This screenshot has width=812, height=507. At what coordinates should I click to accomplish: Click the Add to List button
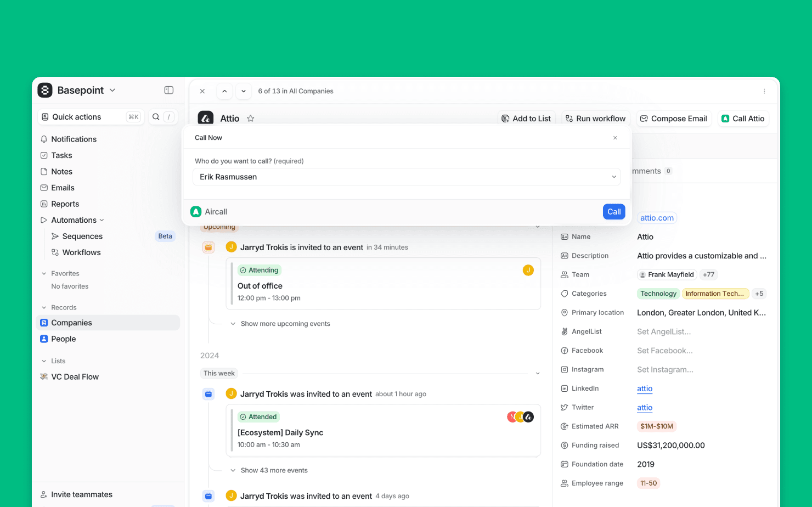tap(526, 119)
